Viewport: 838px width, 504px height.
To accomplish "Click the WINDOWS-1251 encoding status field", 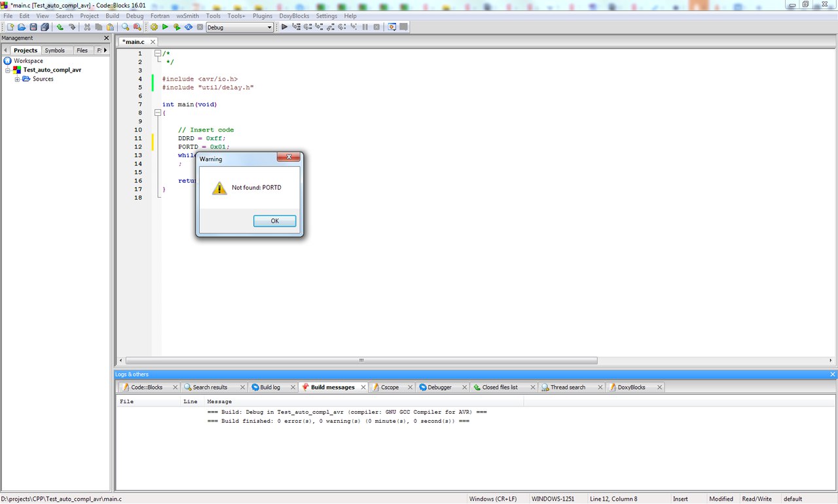I will (553, 499).
